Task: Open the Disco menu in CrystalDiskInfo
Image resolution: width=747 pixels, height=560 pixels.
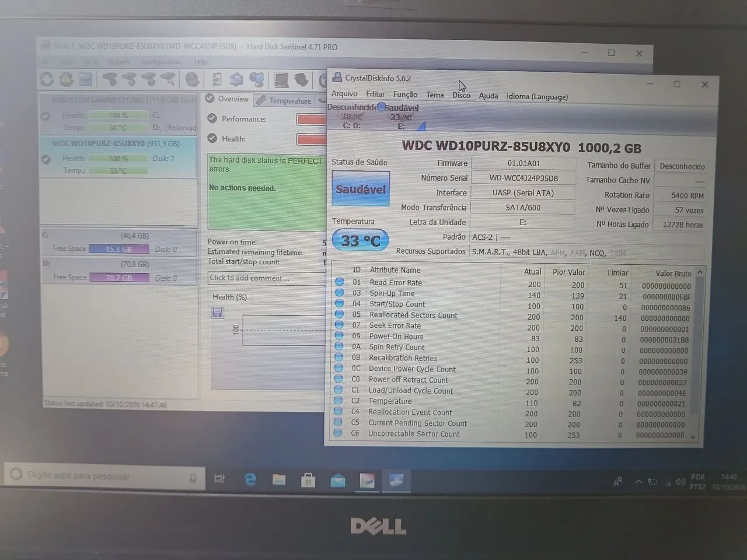Action: pyautogui.click(x=461, y=95)
